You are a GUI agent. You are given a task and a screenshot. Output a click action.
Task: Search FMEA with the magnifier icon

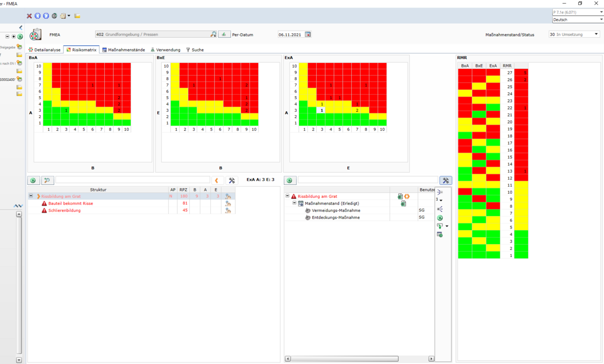[x=213, y=34]
